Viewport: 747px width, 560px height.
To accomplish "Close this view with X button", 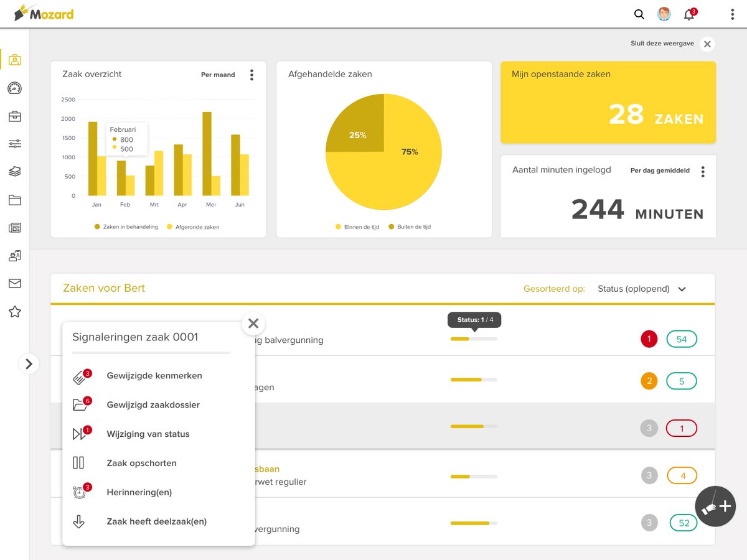I will 707,44.
